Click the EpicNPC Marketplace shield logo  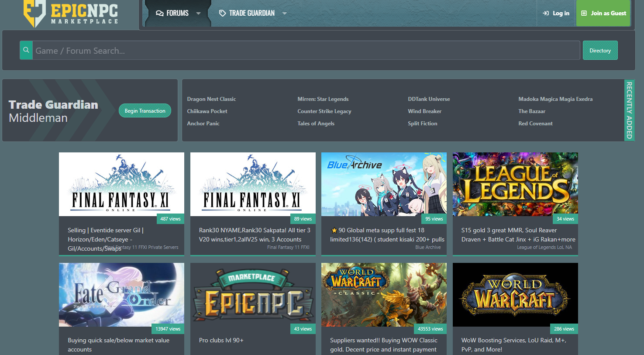tap(34, 13)
